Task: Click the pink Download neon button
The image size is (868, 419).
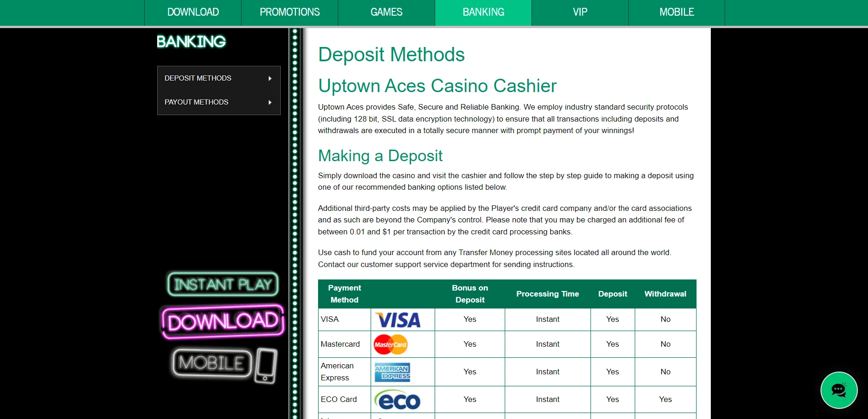Action: pyautogui.click(x=223, y=321)
